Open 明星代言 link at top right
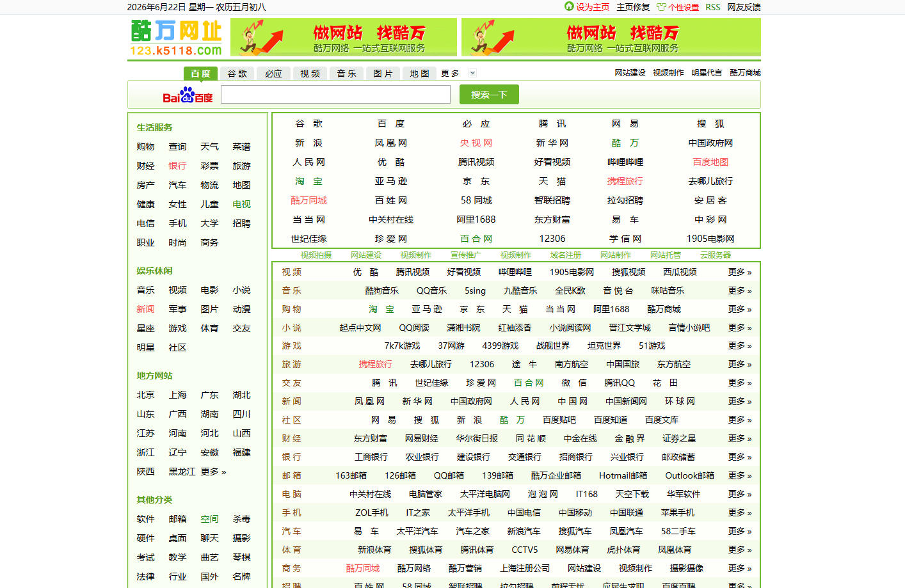The height and width of the screenshot is (588, 905). tap(707, 73)
